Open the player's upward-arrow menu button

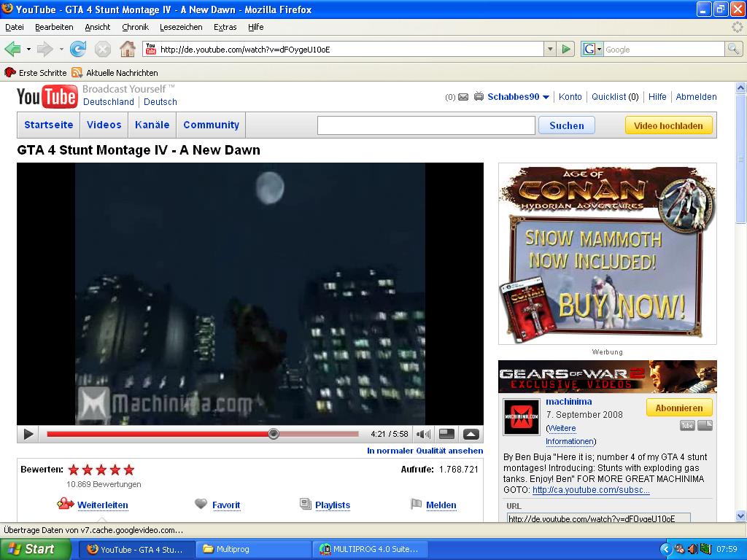471,434
